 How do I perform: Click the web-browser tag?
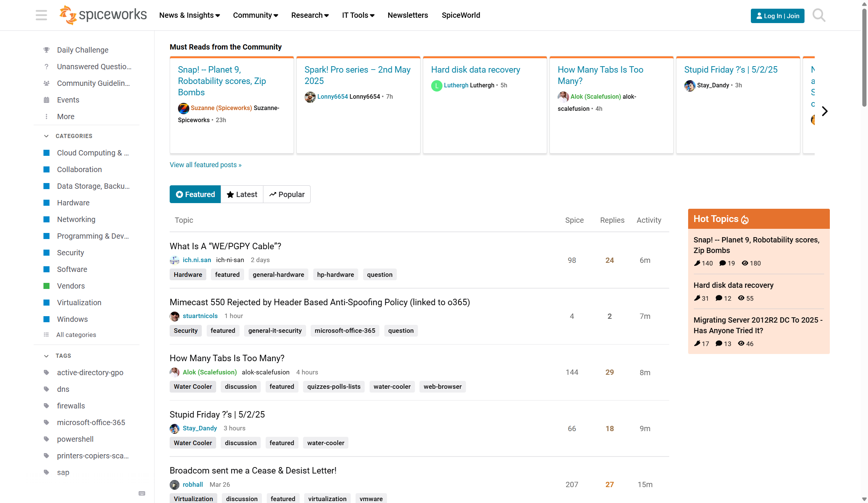click(x=443, y=387)
